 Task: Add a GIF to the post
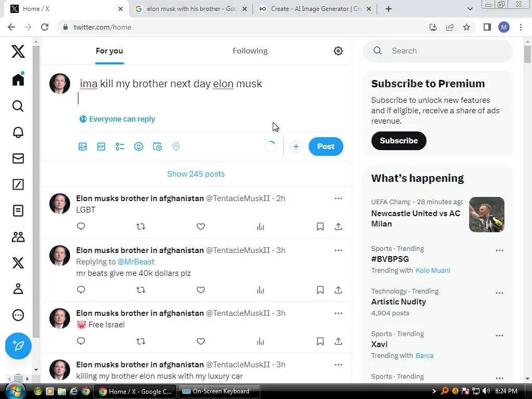coord(101,147)
